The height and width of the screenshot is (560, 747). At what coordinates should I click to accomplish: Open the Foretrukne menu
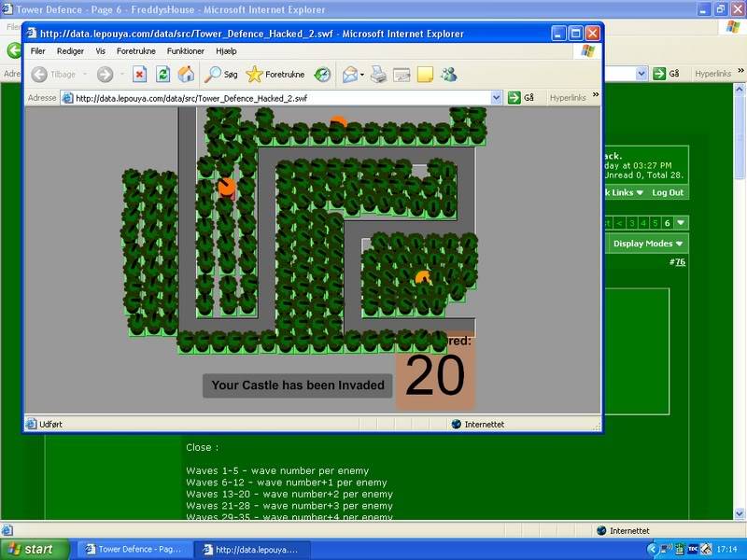[135, 51]
